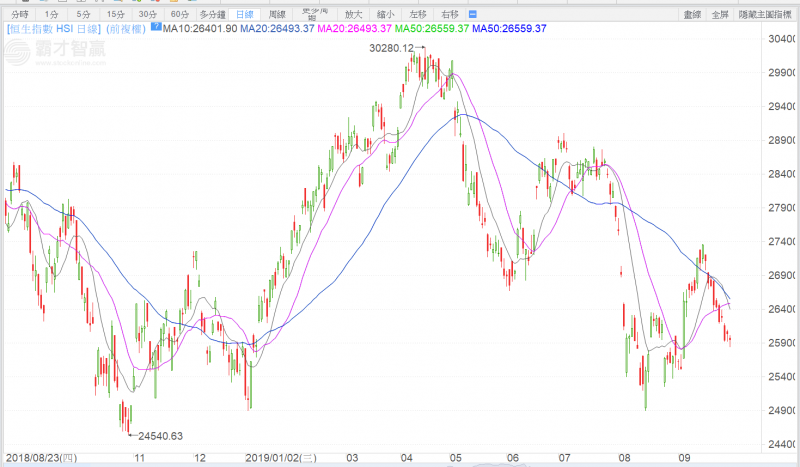Choose the 15分 interval tab
The width and height of the screenshot is (800, 467).
(115, 15)
